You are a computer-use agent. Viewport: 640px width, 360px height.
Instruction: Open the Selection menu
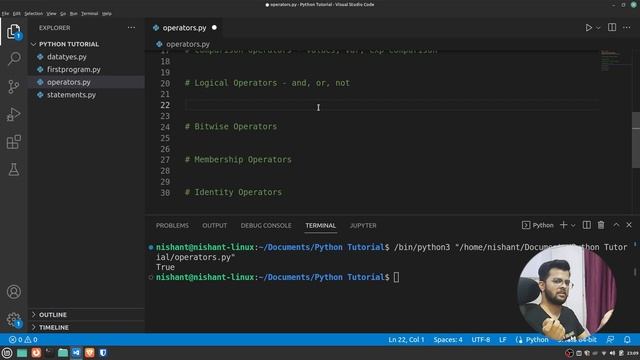[x=33, y=13]
